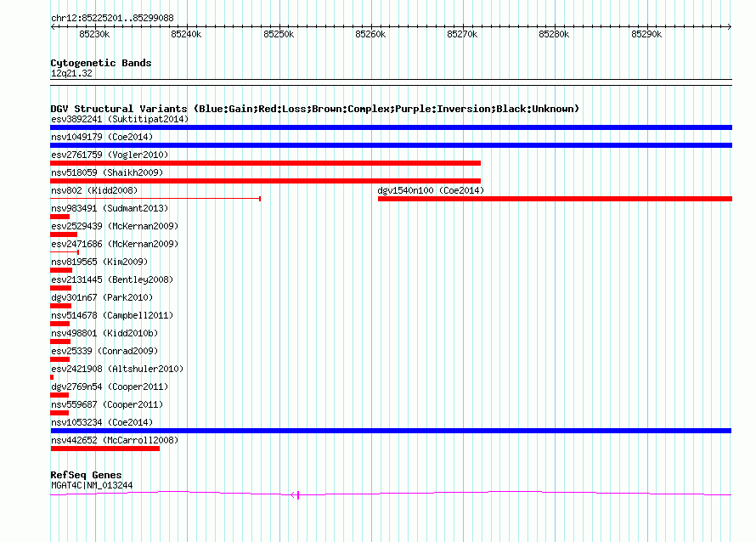Click the left arrow end of the ruler
Image resolution: width=756 pixels, height=542 pixels.
53,27
